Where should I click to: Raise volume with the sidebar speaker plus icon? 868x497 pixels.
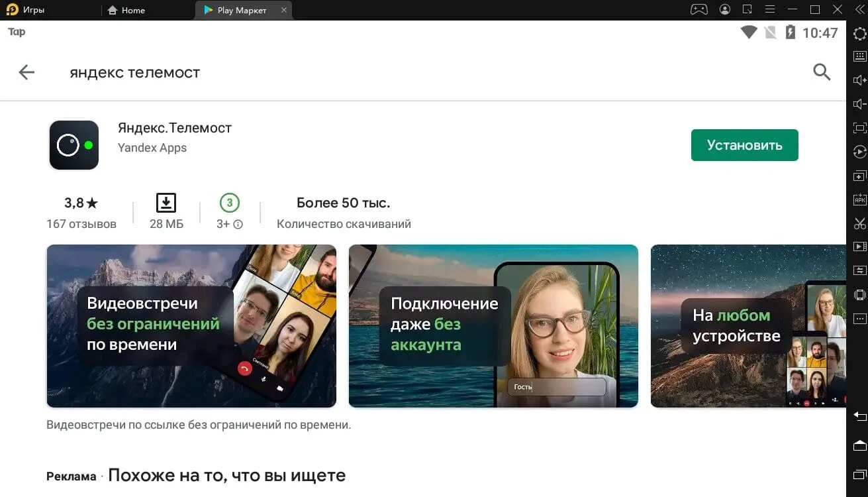(x=859, y=80)
